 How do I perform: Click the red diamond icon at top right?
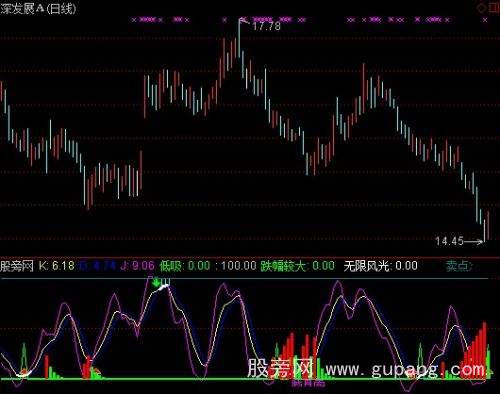[x=482, y=8]
